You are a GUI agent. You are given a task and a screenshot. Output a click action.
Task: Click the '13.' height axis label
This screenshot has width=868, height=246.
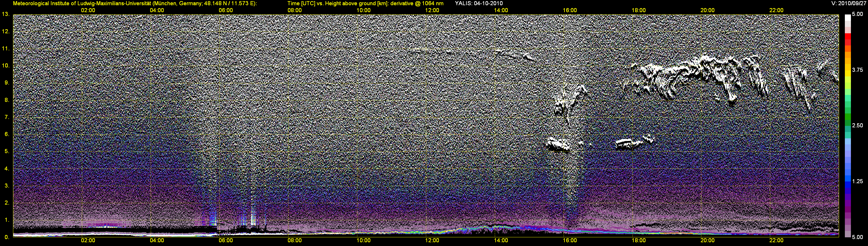point(6,14)
